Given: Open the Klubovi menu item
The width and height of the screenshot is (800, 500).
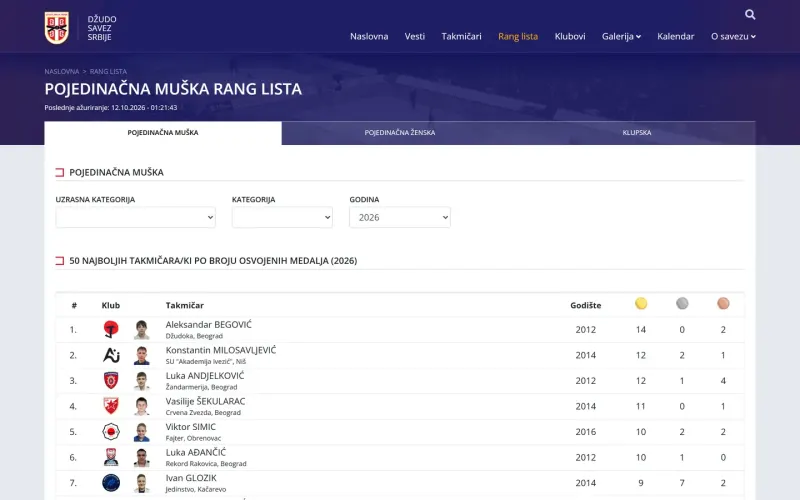Looking at the screenshot, I should [x=570, y=36].
